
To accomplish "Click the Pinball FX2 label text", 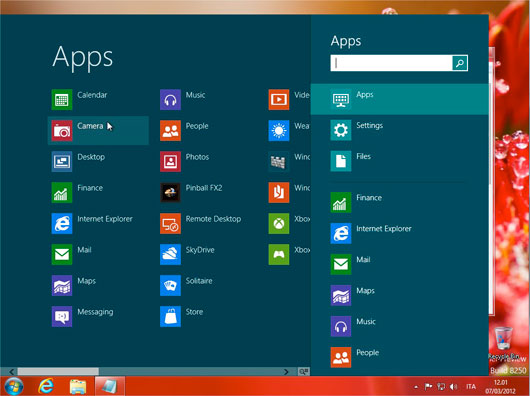I will 204,188.
